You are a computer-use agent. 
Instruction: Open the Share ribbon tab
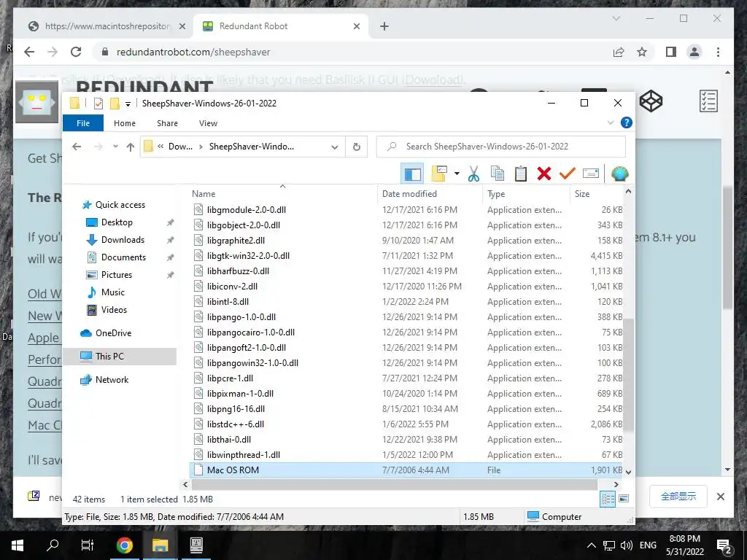[167, 122]
